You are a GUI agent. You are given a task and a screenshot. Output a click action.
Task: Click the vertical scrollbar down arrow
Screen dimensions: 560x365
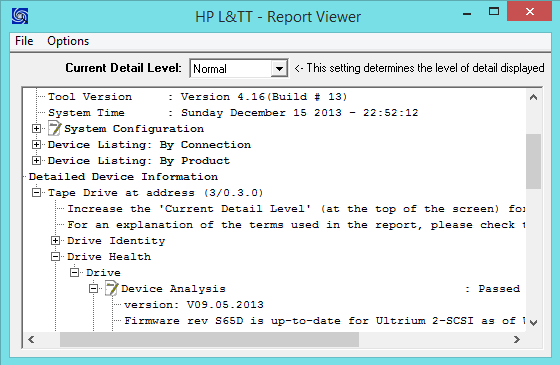coord(533,322)
